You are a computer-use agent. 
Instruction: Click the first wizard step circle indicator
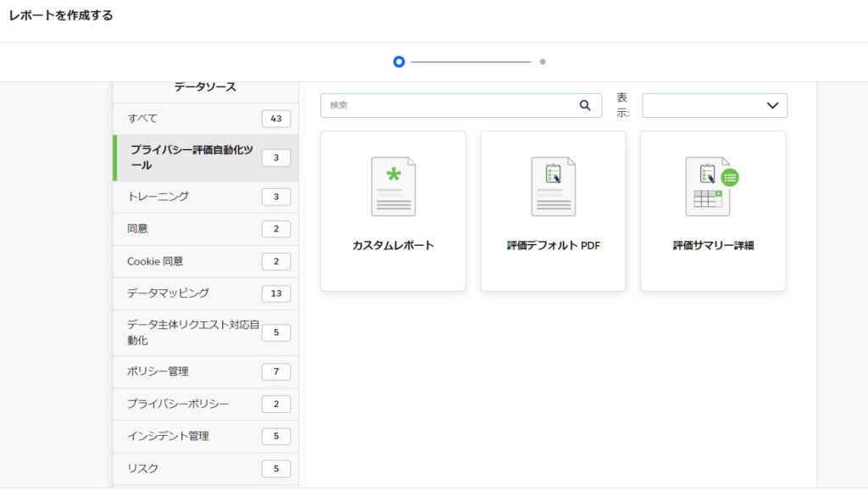tap(399, 62)
